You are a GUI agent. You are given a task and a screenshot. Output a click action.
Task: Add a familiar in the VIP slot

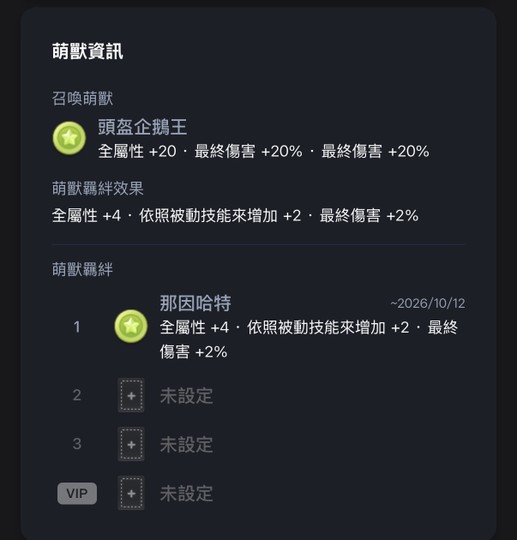(131, 493)
